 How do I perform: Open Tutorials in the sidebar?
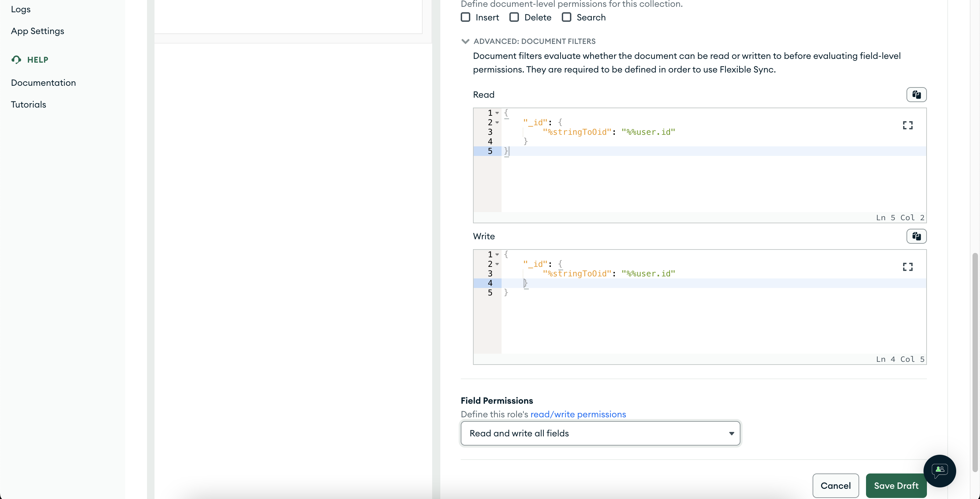point(29,104)
